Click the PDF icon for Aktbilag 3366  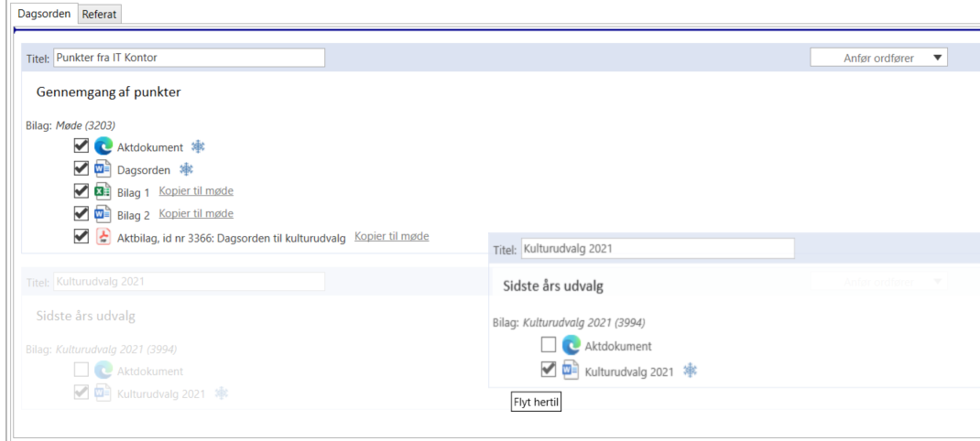pyautogui.click(x=103, y=237)
